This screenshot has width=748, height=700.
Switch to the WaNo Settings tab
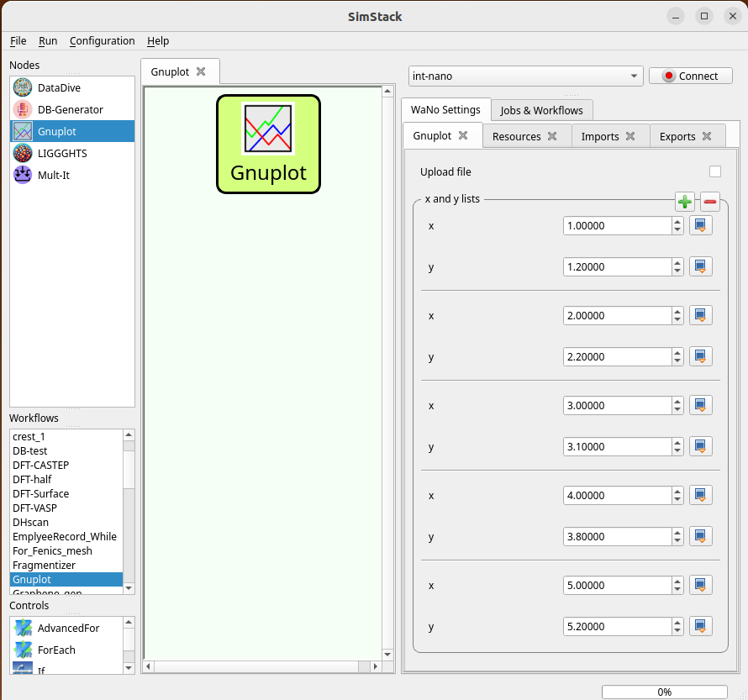pos(445,110)
